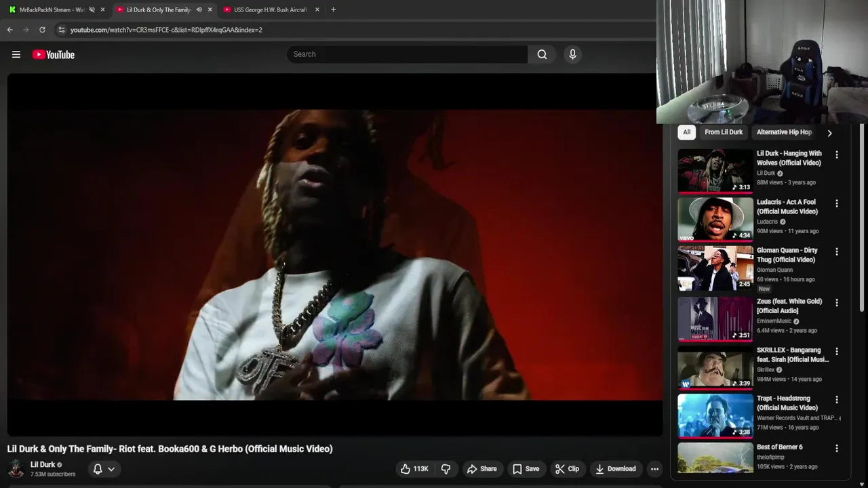Open Gloman Quann - Dirty Thug title
The height and width of the screenshot is (488, 868).
[x=787, y=255]
